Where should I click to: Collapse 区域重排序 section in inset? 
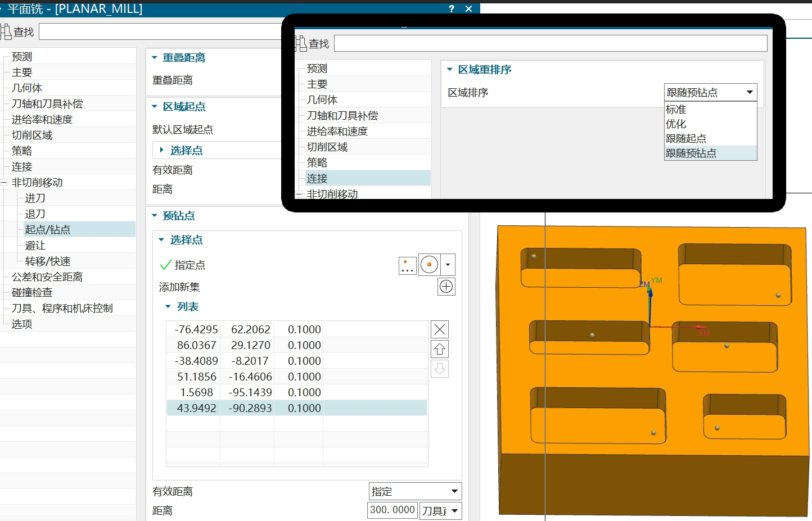pyautogui.click(x=450, y=69)
